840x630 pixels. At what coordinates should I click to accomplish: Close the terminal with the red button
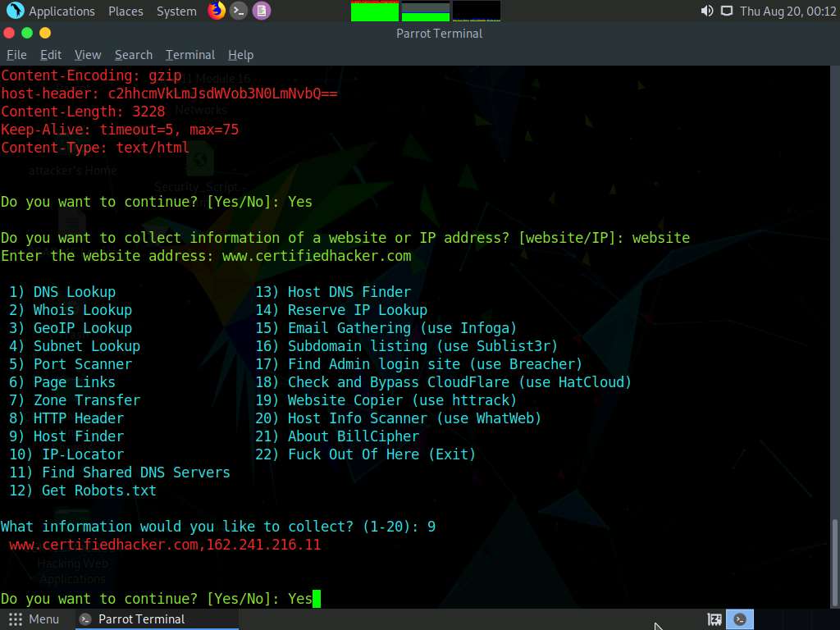click(x=9, y=33)
